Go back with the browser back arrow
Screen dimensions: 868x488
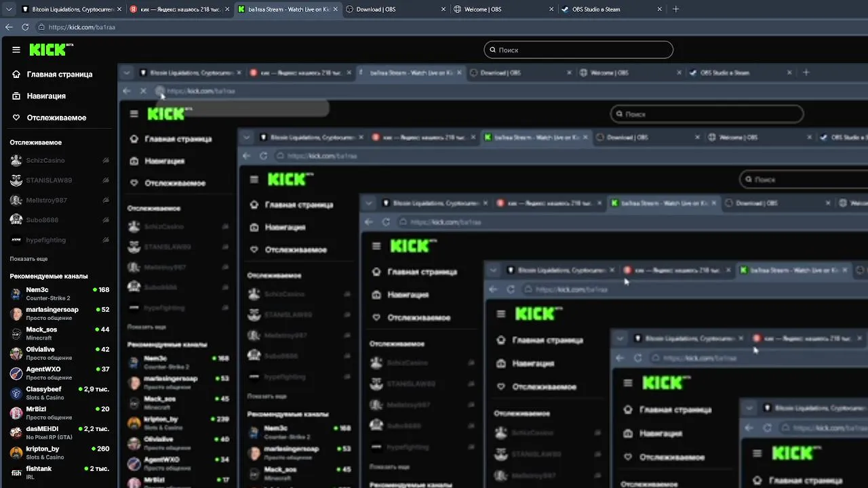(9, 27)
